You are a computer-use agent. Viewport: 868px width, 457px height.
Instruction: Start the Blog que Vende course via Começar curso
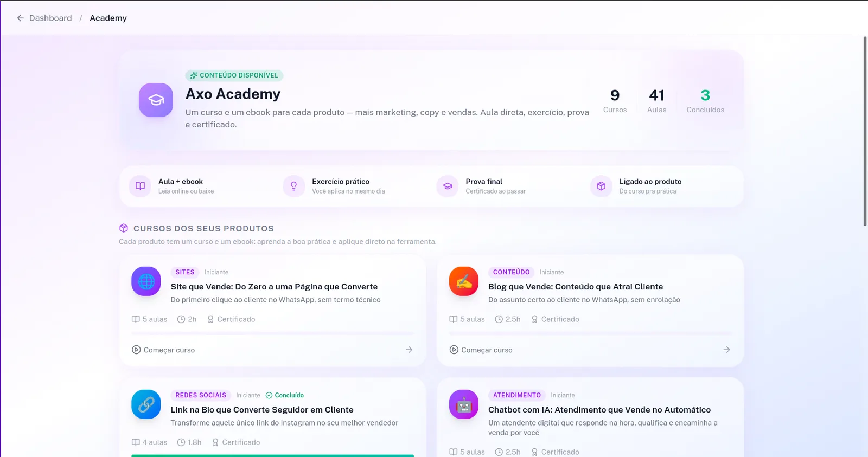tap(481, 350)
